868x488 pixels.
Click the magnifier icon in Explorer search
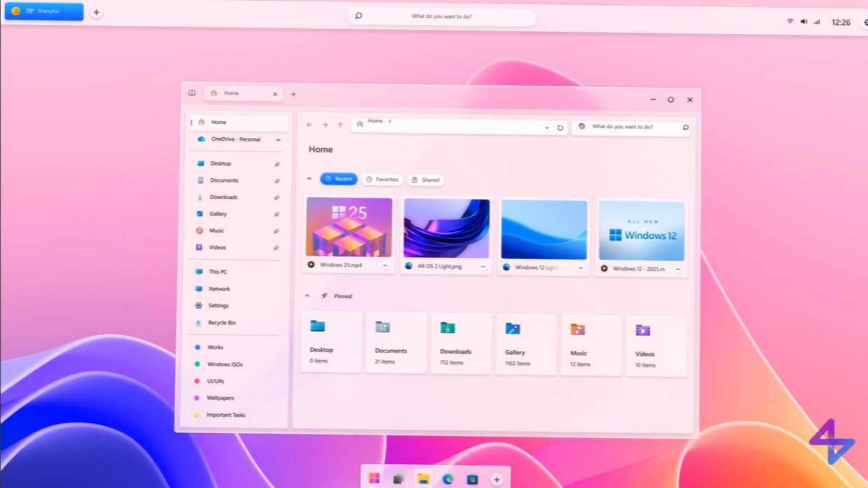tap(685, 127)
